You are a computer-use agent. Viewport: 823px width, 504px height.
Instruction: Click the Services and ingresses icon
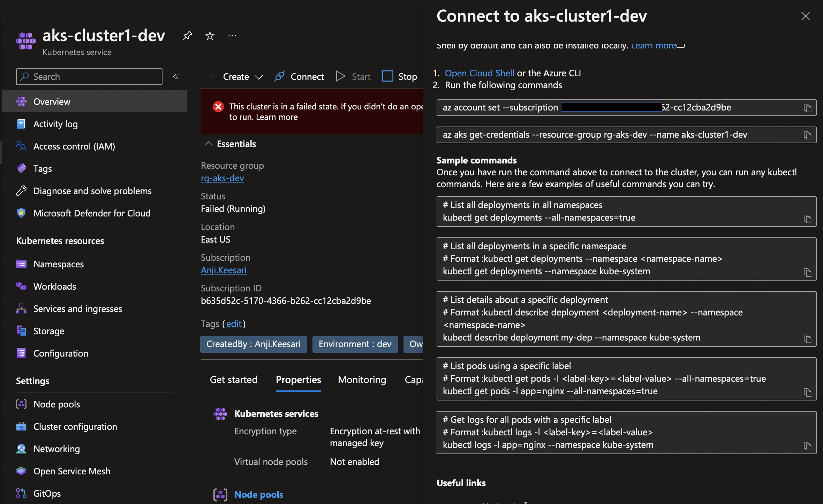pos(21,308)
